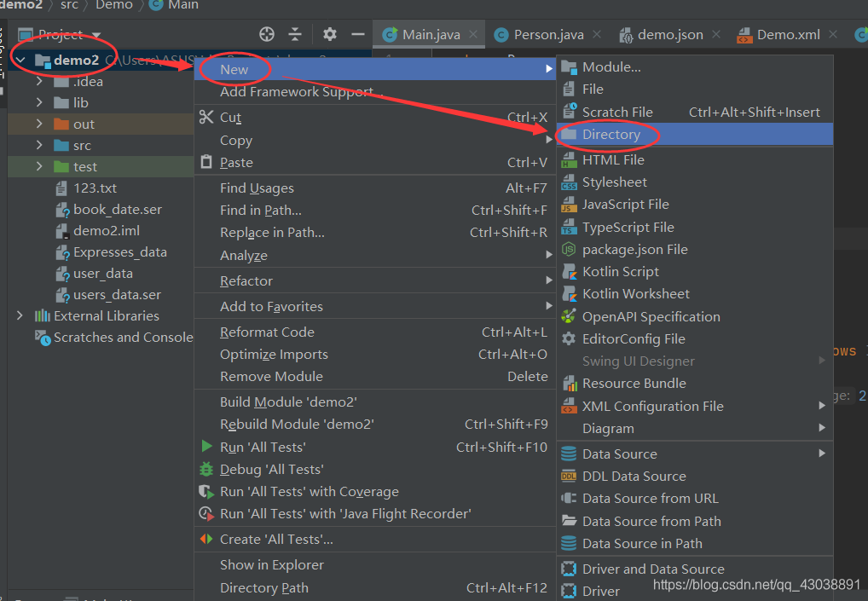Click Copy in context menu
868x601 pixels.
[375, 140]
